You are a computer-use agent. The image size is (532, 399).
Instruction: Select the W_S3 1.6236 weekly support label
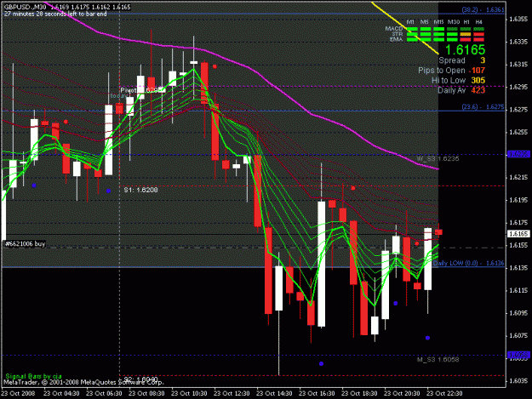pos(438,158)
